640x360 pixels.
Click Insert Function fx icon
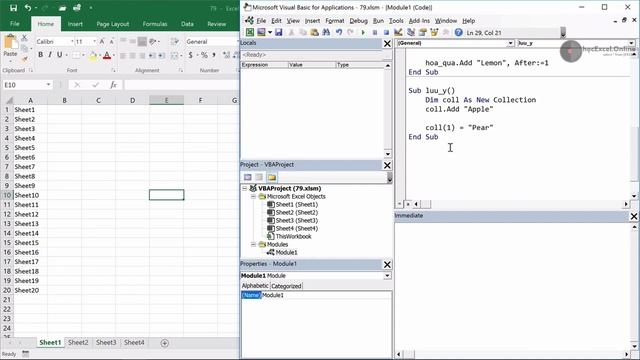[113, 85]
